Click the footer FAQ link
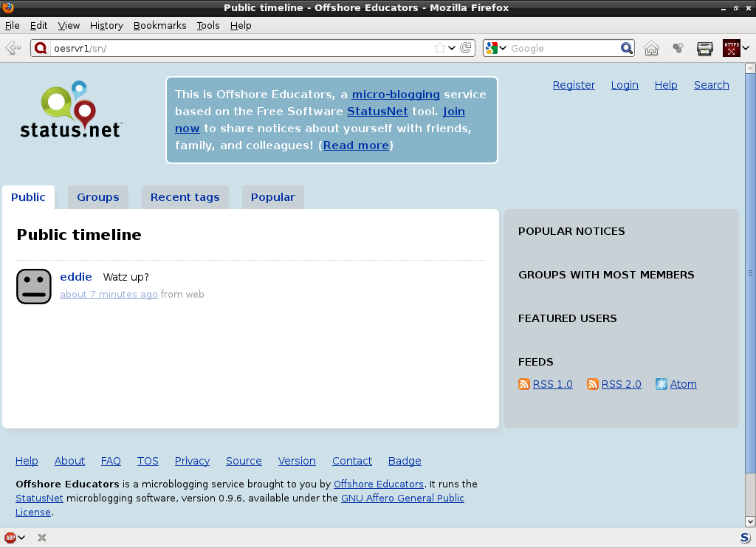 click(x=111, y=461)
